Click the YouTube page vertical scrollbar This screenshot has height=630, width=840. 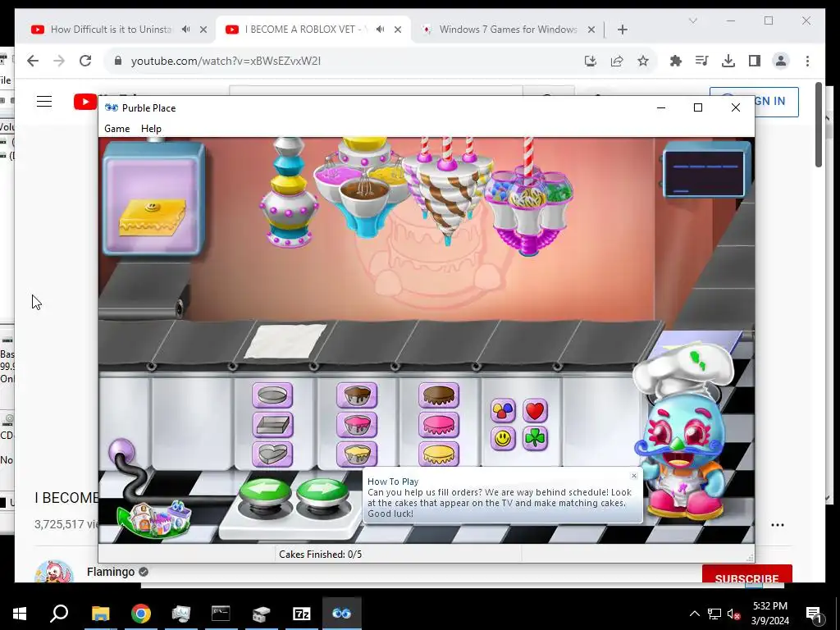[818, 125]
